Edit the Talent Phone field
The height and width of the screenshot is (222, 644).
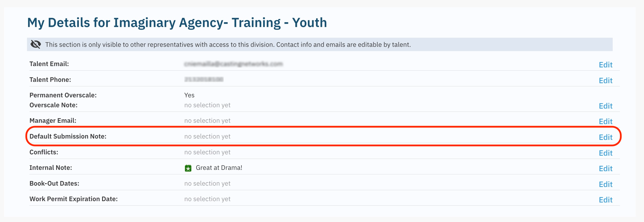(605, 81)
